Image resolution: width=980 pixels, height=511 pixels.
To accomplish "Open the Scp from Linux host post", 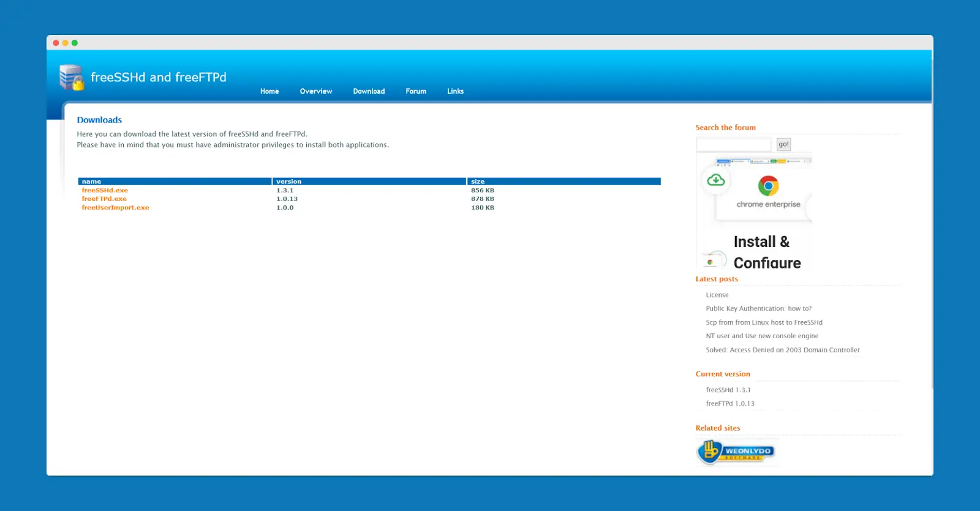I will 764,322.
